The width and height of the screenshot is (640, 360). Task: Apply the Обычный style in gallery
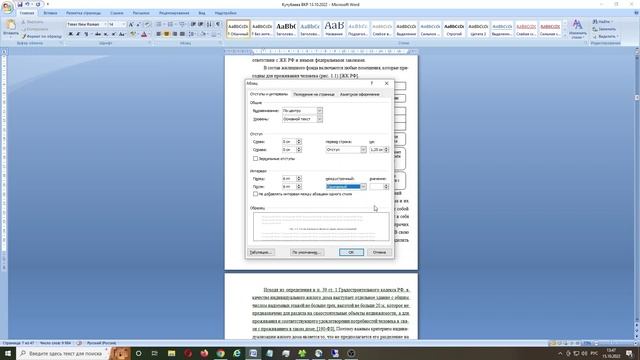[x=238, y=29]
